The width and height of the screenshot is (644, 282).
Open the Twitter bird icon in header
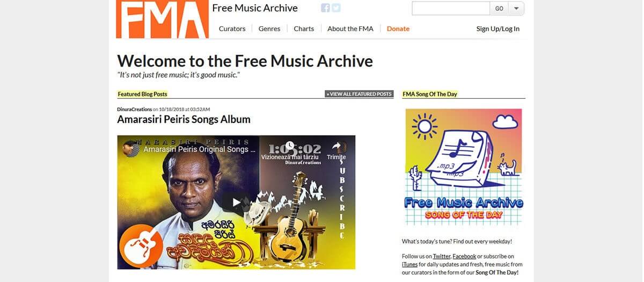tap(336, 8)
